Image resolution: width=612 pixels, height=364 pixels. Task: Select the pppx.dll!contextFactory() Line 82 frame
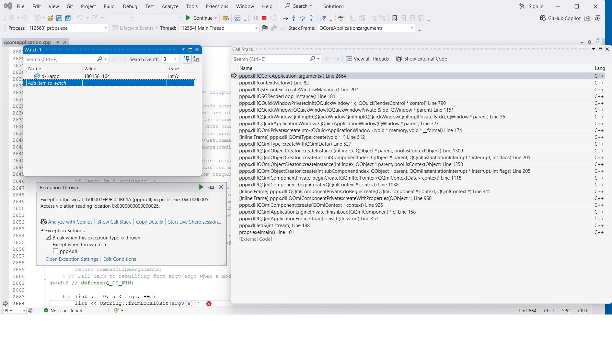click(x=274, y=83)
